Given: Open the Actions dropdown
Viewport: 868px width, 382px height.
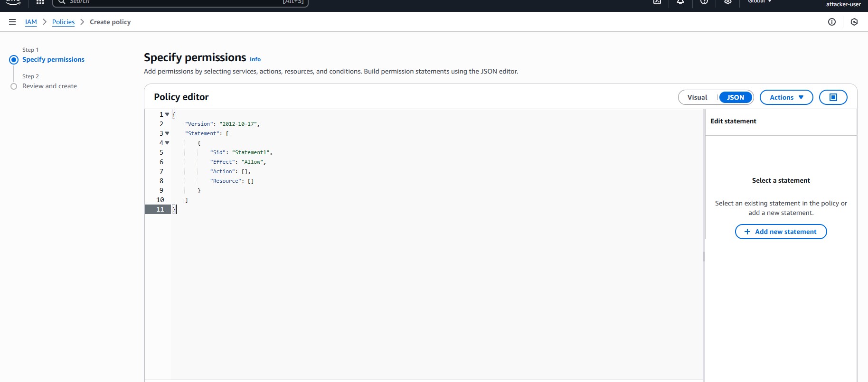Looking at the screenshot, I should 786,97.
